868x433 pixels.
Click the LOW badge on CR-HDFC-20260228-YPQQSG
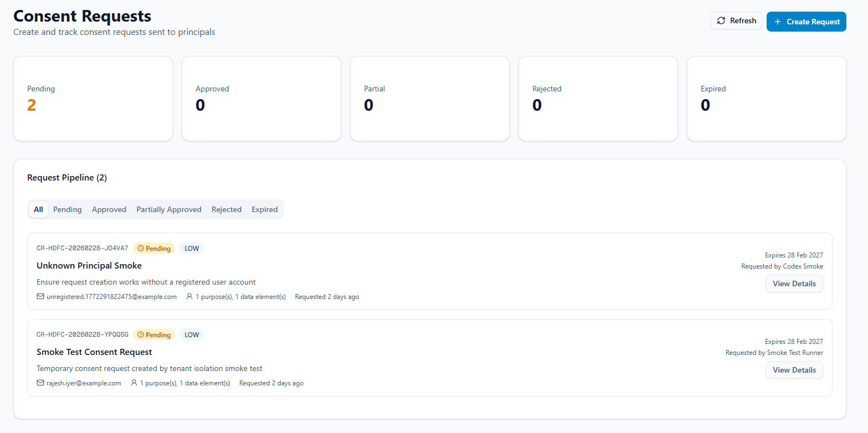coord(191,334)
